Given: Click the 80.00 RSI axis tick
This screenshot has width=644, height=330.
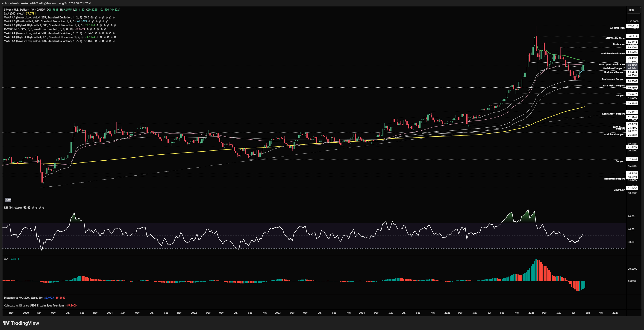Looking at the screenshot, I should point(631,216).
